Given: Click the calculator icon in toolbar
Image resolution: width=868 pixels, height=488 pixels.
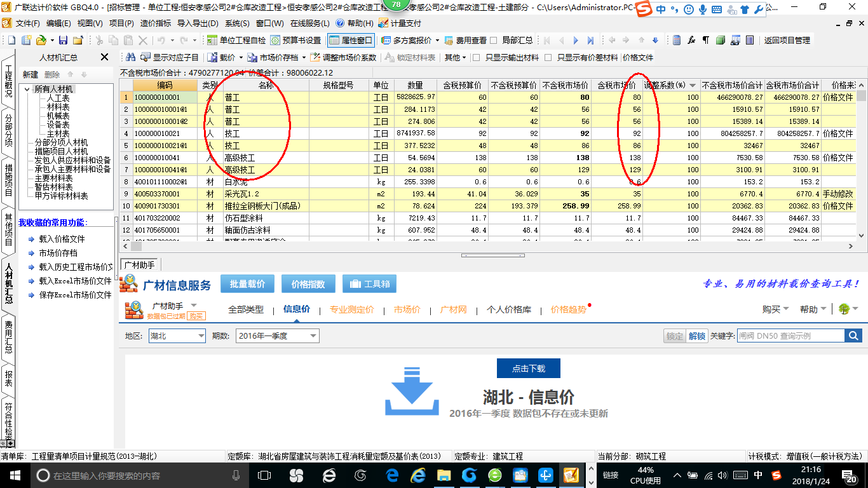Looking at the screenshot, I should (x=677, y=40).
